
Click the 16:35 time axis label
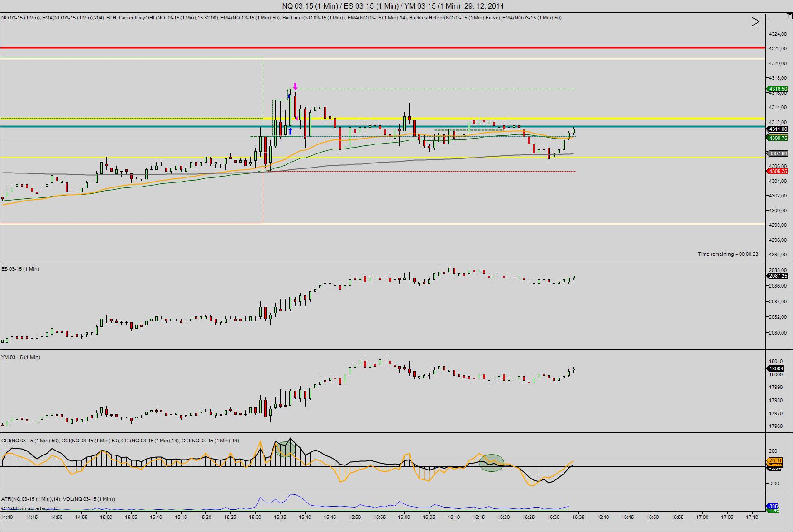coord(578,517)
